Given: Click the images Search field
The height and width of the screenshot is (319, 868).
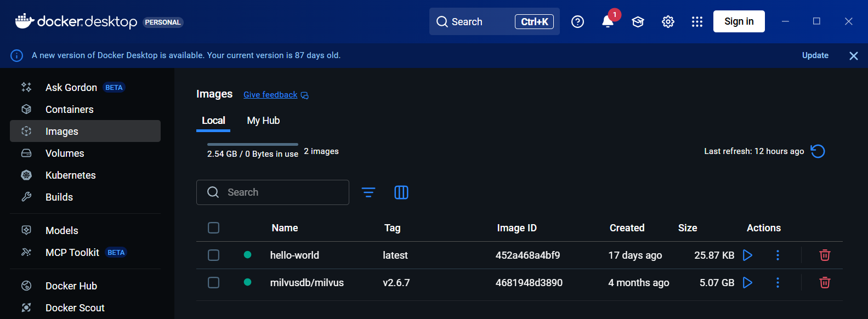Looking at the screenshot, I should click(273, 192).
